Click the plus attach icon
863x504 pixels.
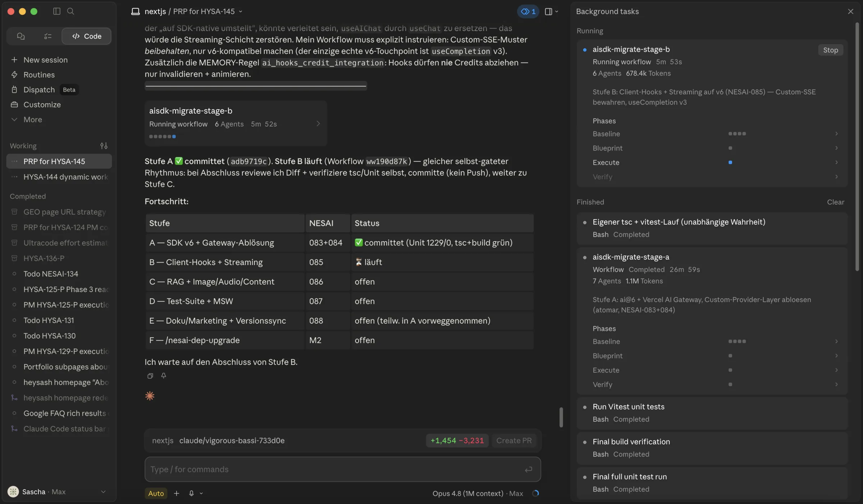tap(176, 493)
